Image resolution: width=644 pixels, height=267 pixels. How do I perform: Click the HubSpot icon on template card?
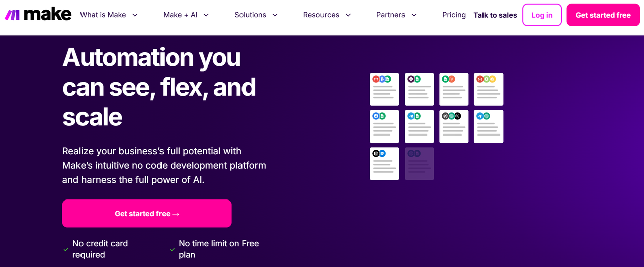tap(452, 79)
